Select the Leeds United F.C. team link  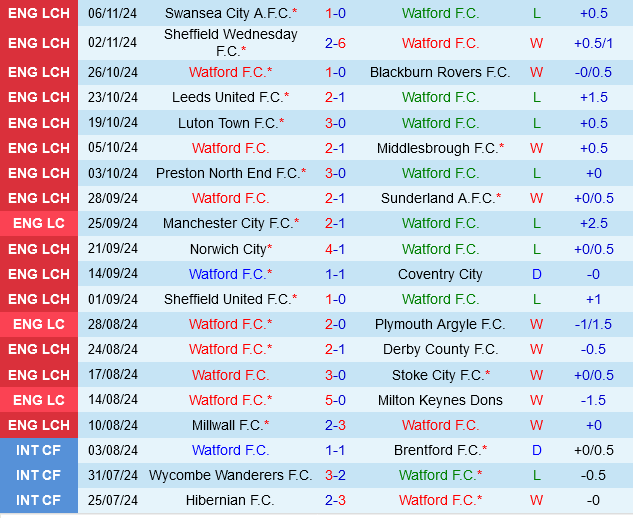[x=227, y=97]
